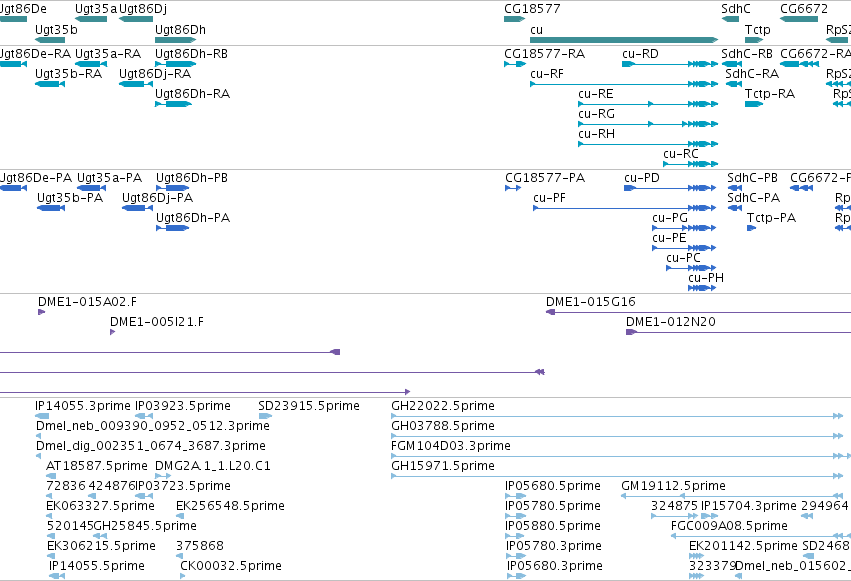The width and height of the screenshot is (851, 581).
Task: Select the cu-PF protein feature
Action: pyautogui.click(x=624, y=208)
